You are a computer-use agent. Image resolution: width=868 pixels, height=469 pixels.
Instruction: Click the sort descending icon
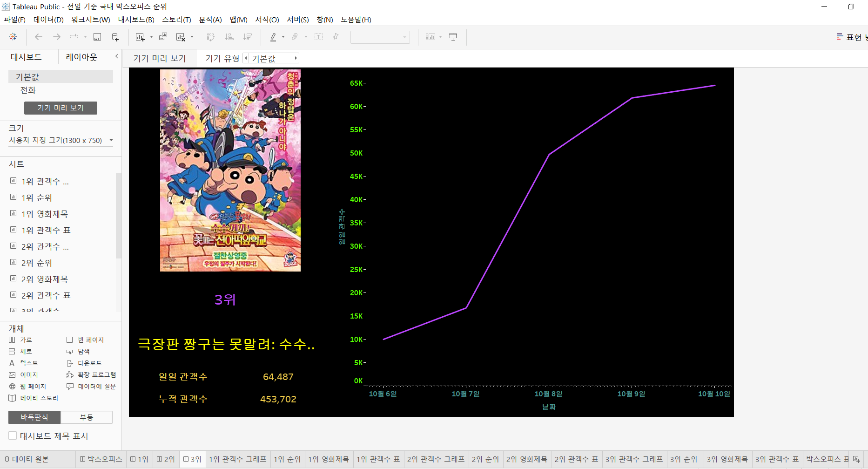coord(248,37)
